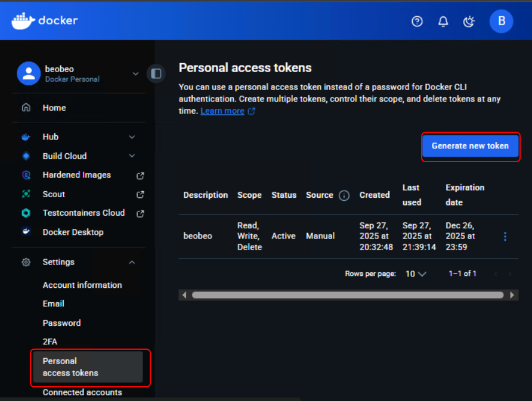Image resolution: width=532 pixels, height=401 pixels.
Task: Click the Docker whale logo
Action: [23, 21]
